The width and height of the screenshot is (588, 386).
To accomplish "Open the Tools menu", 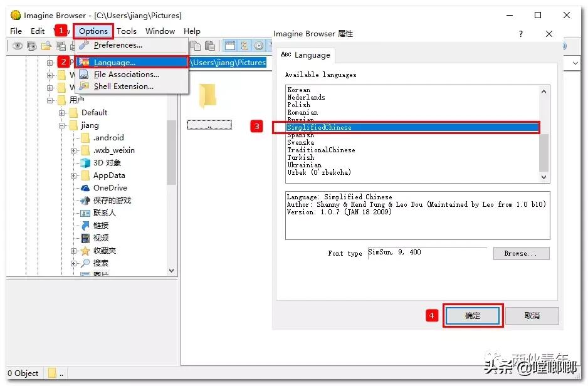I will coord(127,31).
